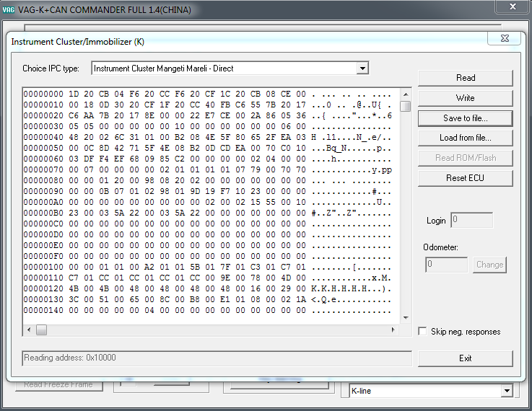Toggle Skip neg. responses checkbox
532x411 pixels.
422,332
